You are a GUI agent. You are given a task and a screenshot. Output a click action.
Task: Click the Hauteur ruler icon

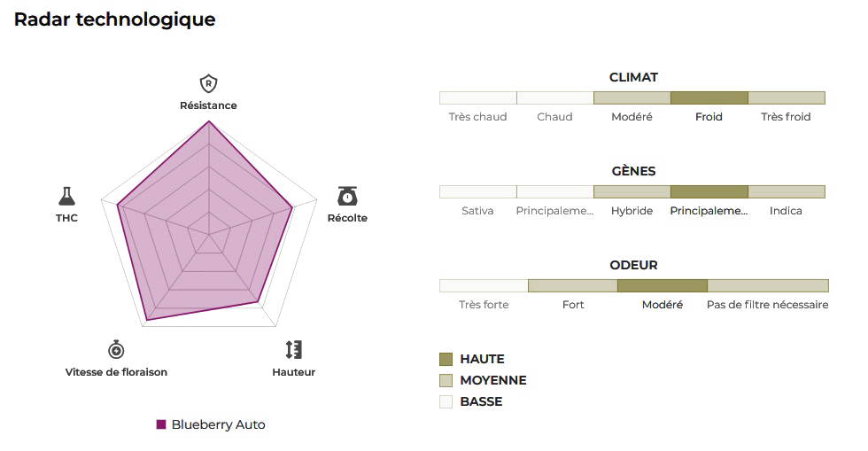coord(294,349)
